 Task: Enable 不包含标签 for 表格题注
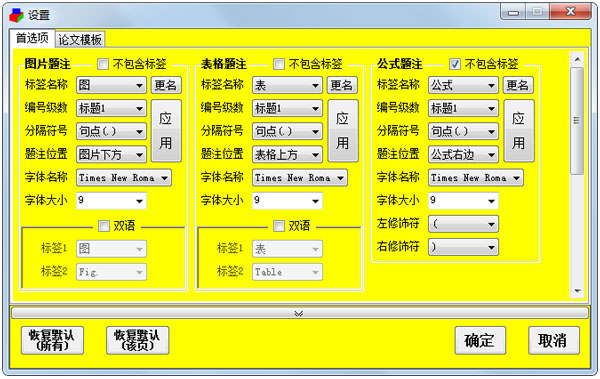(279, 64)
